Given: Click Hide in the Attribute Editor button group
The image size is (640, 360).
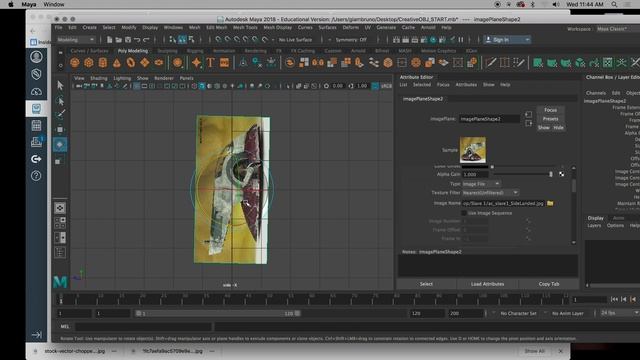Looking at the screenshot, I should click(x=558, y=127).
